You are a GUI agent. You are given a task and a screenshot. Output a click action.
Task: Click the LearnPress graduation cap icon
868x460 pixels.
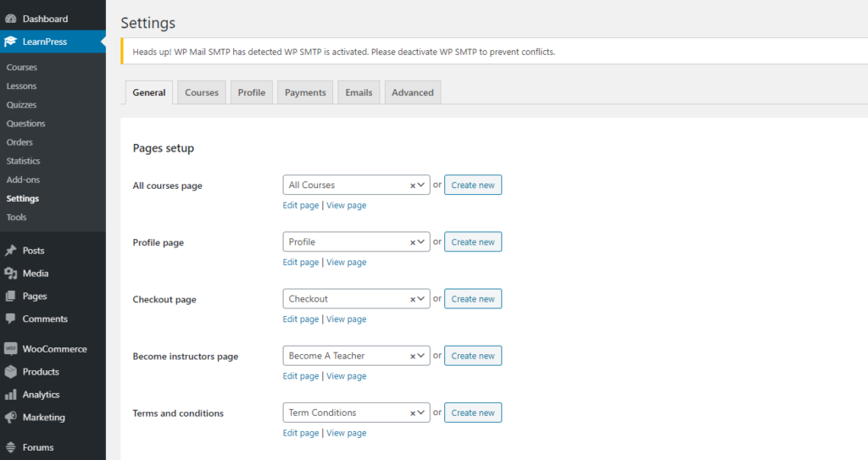[11, 42]
